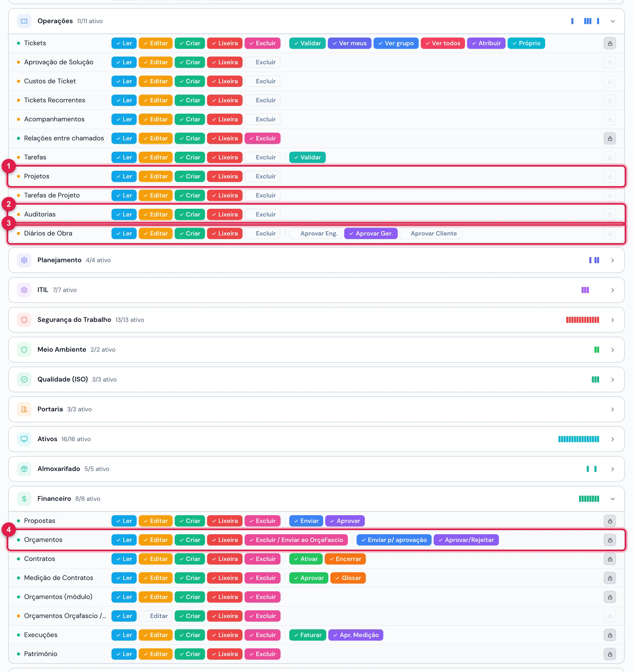Click the Auditorias row label
This screenshot has height=672, width=633.
coord(40,214)
